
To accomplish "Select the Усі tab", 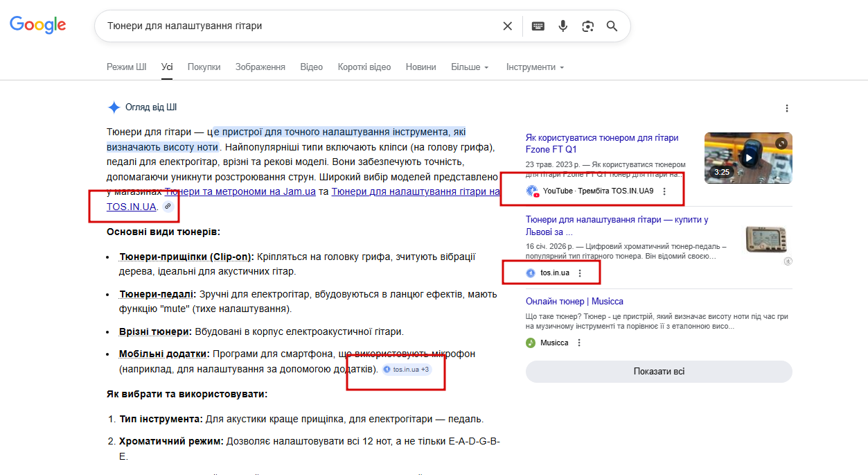I will pos(167,67).
